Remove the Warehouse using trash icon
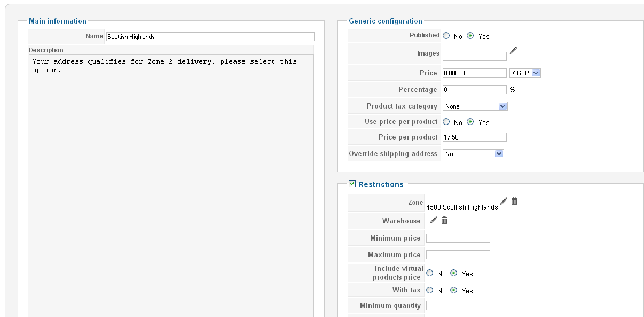 [444, 220]
